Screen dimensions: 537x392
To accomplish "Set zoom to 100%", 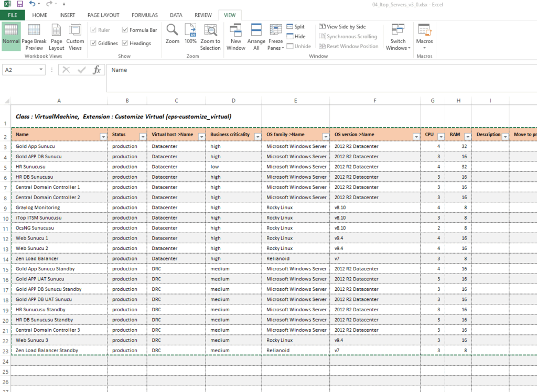I will pos(190,35).
